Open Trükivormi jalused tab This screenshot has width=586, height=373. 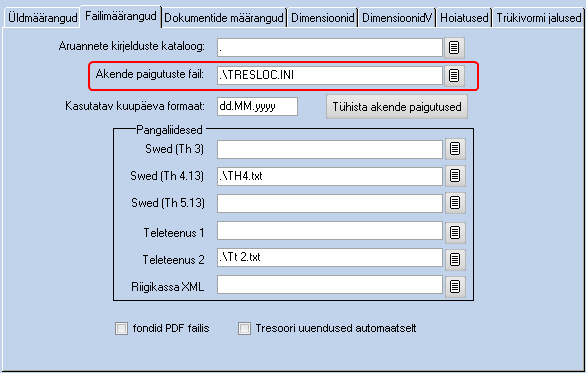click(539, 18)
